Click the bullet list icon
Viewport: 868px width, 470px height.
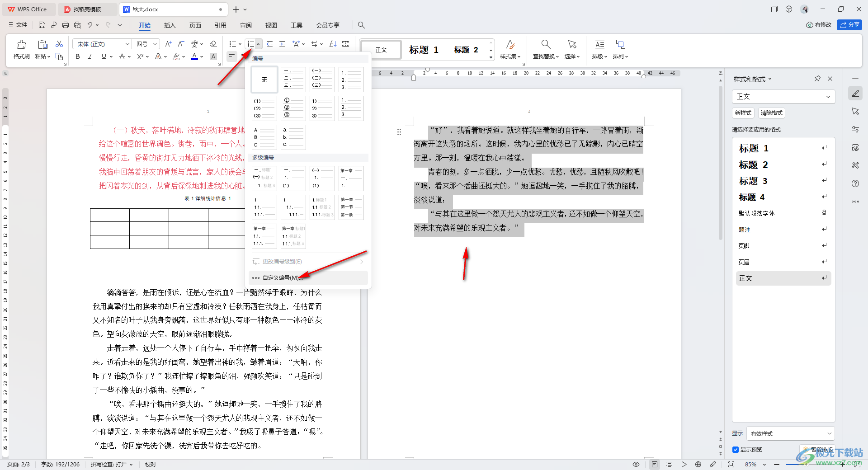point(232,44)
